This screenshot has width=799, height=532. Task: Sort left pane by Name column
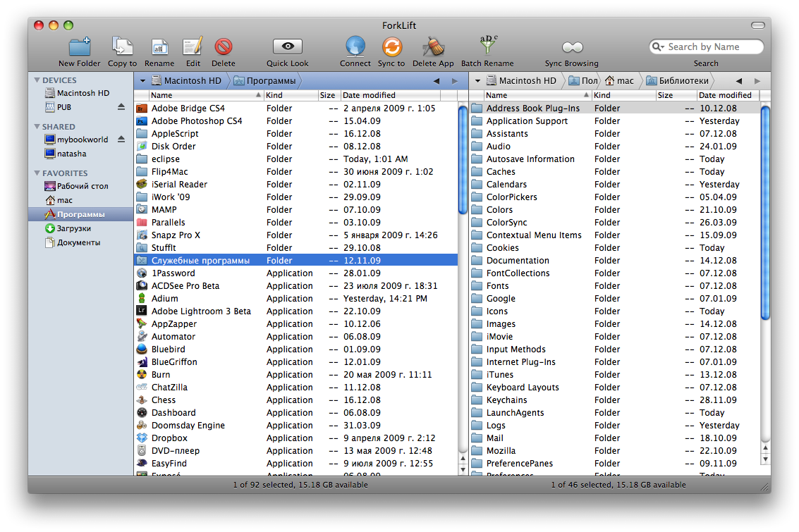tap(205, 95)
